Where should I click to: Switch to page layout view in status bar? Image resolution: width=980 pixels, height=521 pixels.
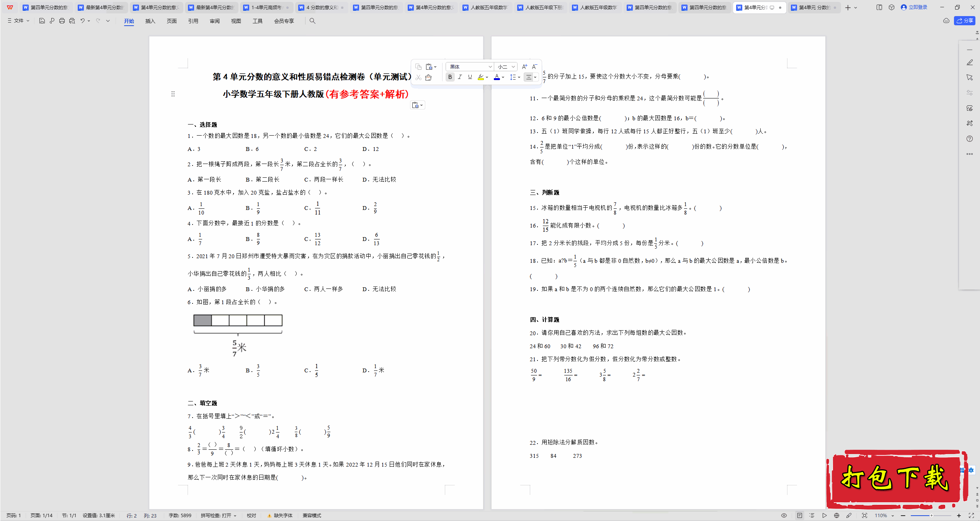click(x=800, y=516)
